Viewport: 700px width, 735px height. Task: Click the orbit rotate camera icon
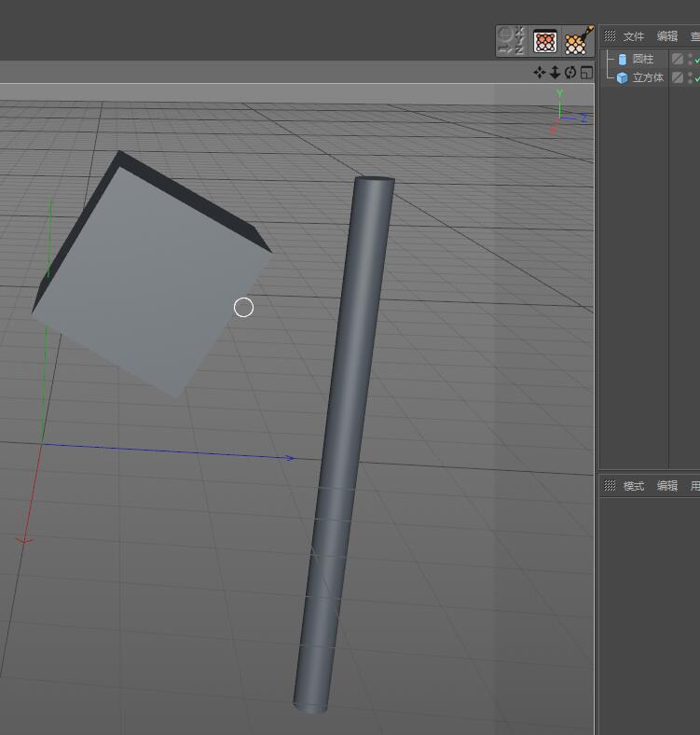pyautogui.click(x=570, y=73)
